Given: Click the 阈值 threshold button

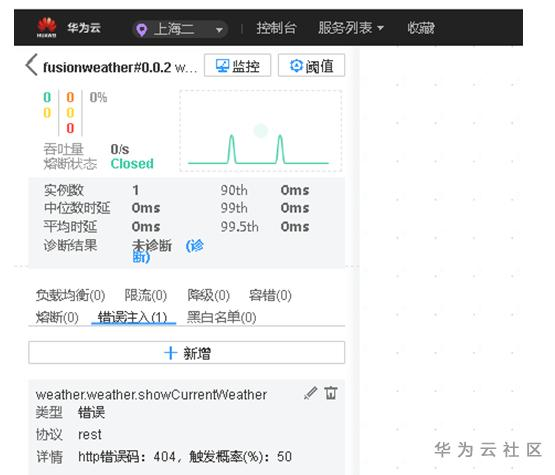Looking at the screenshot, I should point(311,65).
